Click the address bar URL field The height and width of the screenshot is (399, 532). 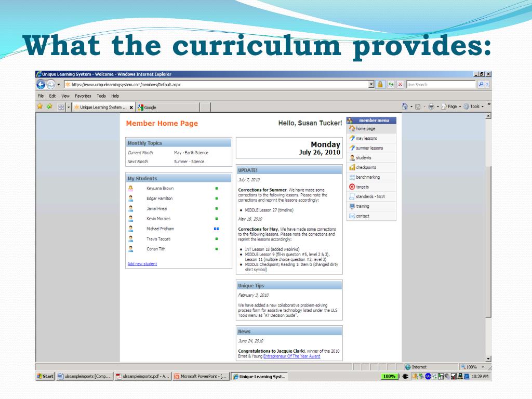216,85
